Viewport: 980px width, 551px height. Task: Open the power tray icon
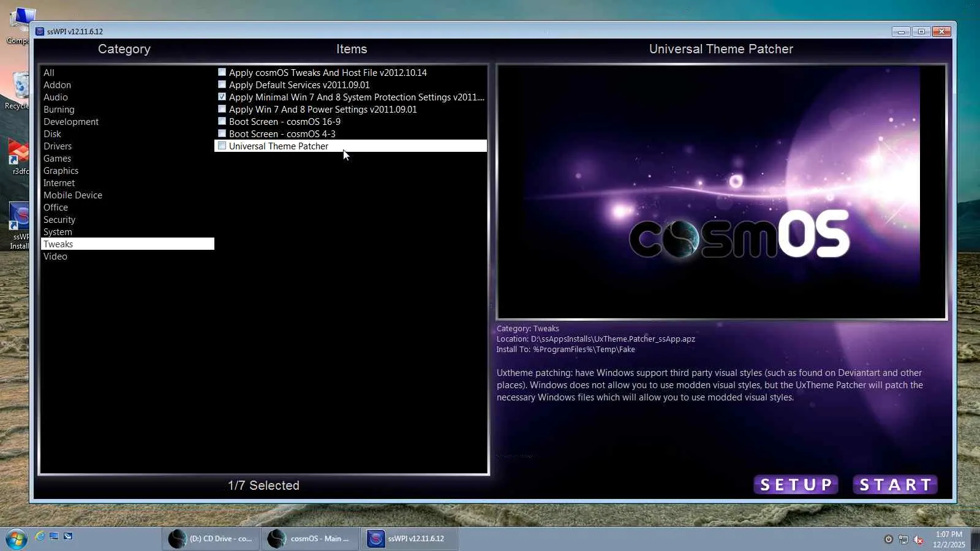click(888, 539)
